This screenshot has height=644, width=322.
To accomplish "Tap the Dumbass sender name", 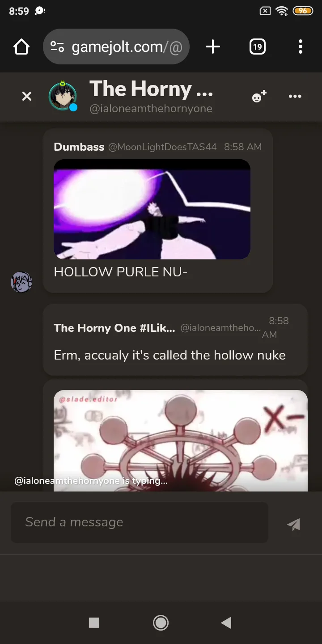I will 79,147.
